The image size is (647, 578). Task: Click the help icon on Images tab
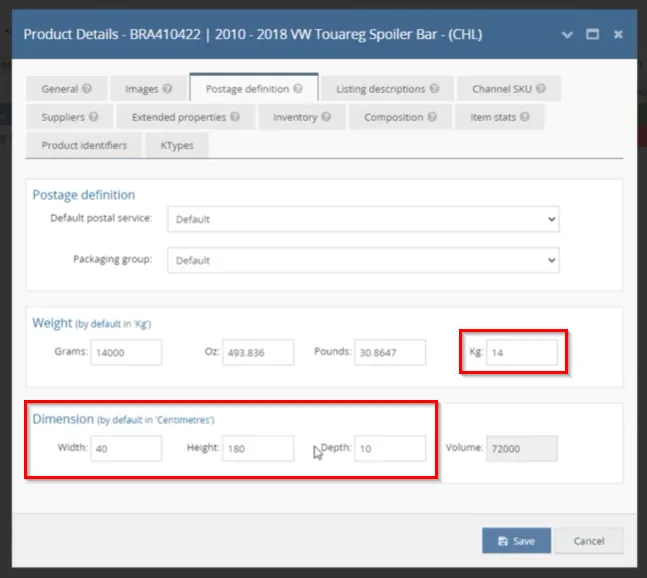(x=167, y=88)
